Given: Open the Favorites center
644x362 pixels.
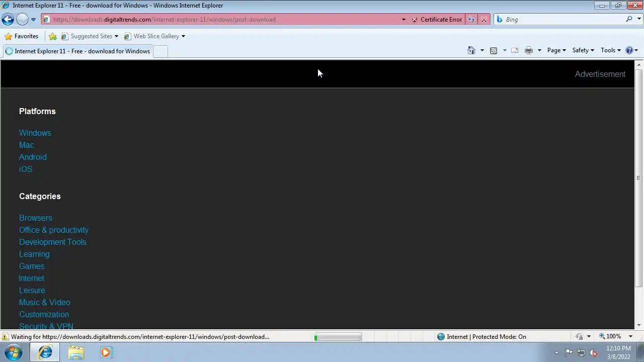Looking at the screenshot, I should click(x=21, y=36).
